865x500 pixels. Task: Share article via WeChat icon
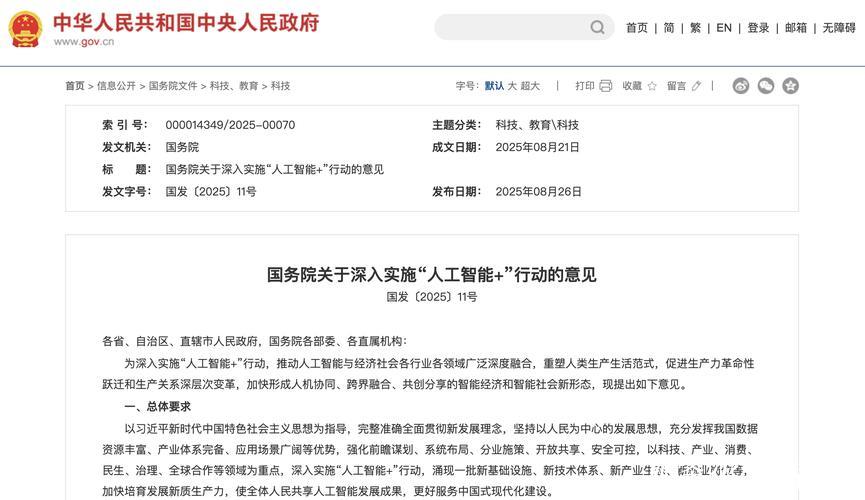pos(766,86)
